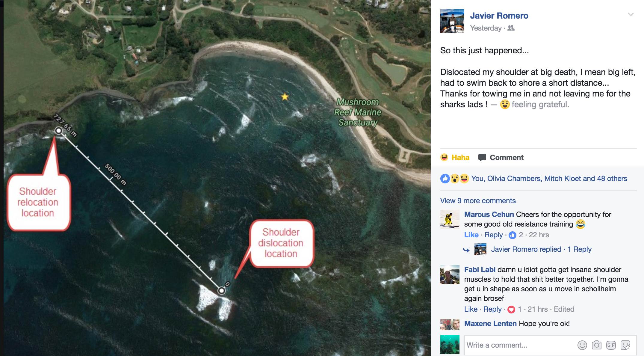Open Maxene Lenten's profile
Image resolution: width=644 pixels, height=356 pixels.
coord(490,324)
